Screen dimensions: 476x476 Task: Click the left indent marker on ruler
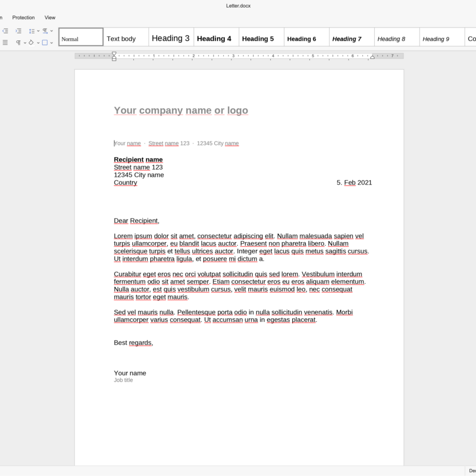pyautogui.click(x=114, y=56)
